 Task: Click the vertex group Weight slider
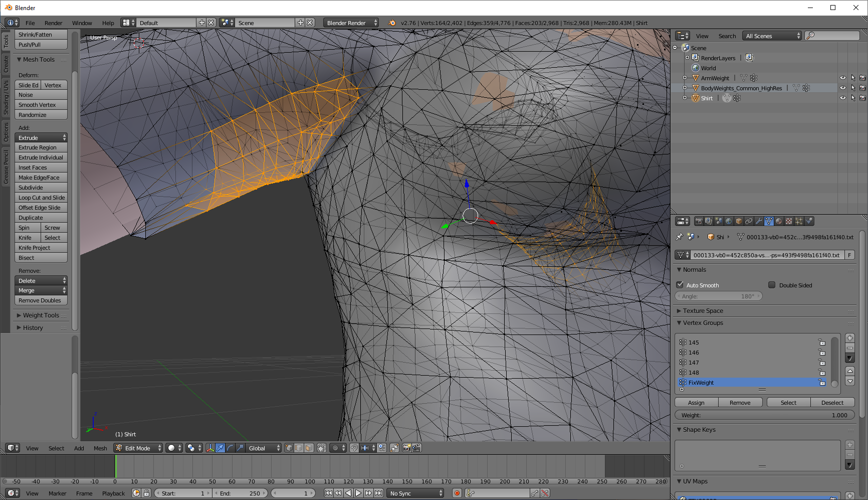click(x=764, y=415)
